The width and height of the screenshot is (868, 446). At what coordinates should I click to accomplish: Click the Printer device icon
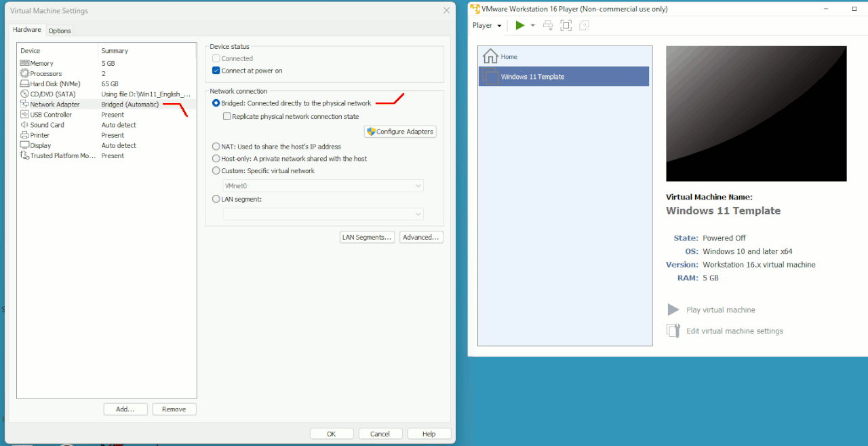24,135
